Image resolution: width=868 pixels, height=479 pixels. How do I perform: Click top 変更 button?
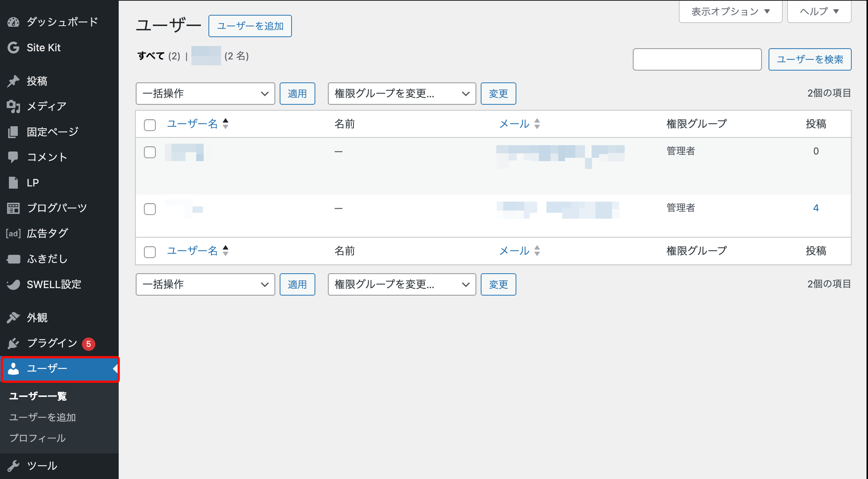tap(499, 94)
